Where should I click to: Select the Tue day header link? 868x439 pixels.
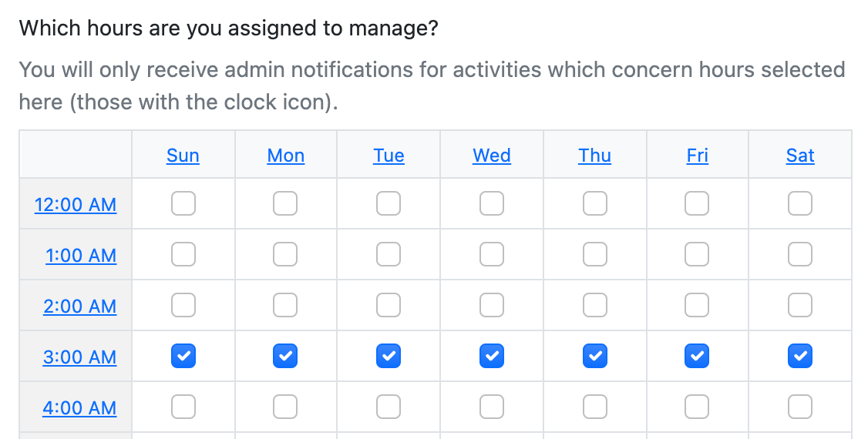(x=389, y=156)
